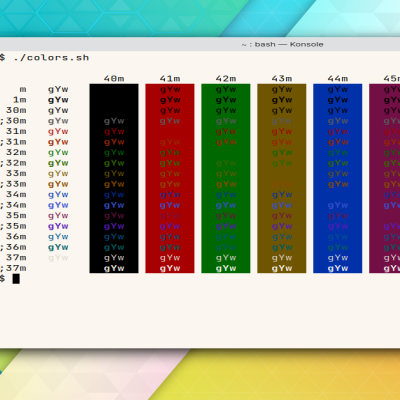Click the first-row 'm' label

pos(23,89)
